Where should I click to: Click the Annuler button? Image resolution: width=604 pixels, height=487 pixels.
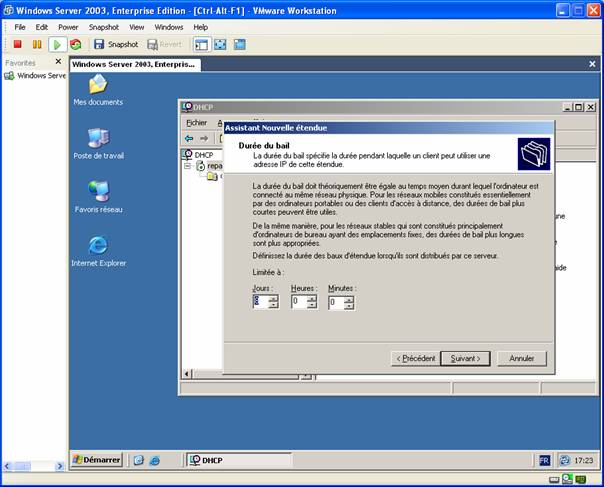[x=522, y=359]
